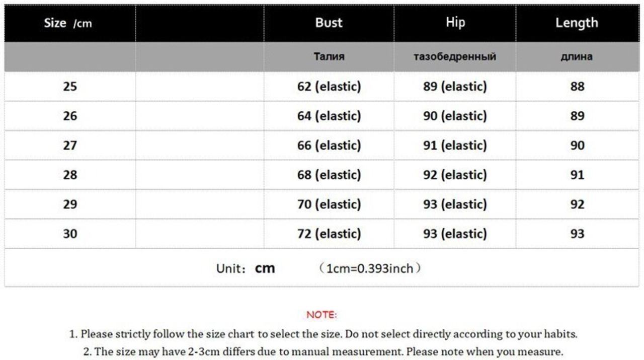
Task: Select the Bust column header
Action: click(329, 23)
